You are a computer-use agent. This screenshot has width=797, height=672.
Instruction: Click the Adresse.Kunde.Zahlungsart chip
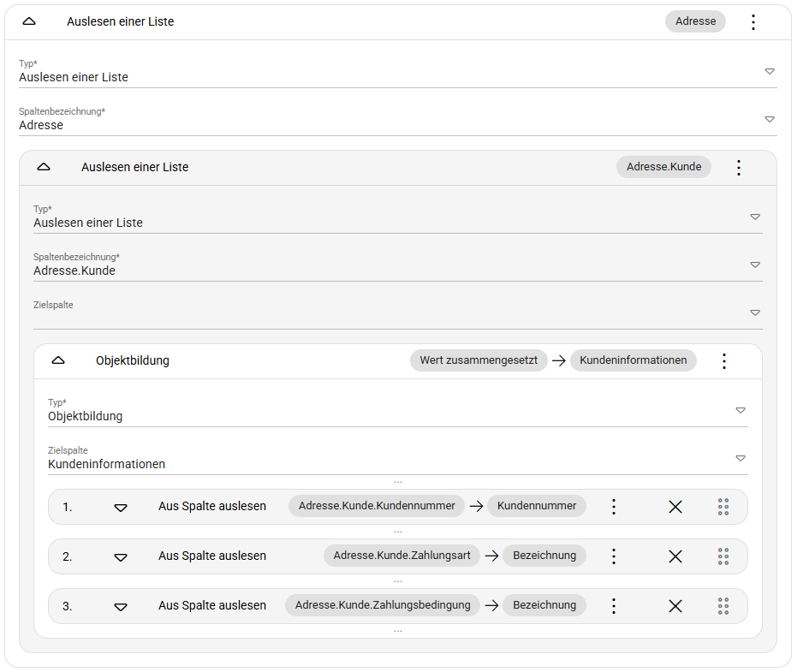pos(401,556)
